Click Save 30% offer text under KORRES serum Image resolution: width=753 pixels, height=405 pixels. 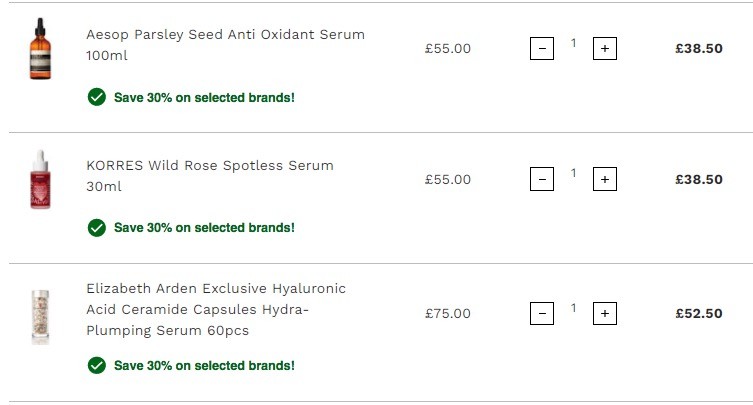(204, 228)
